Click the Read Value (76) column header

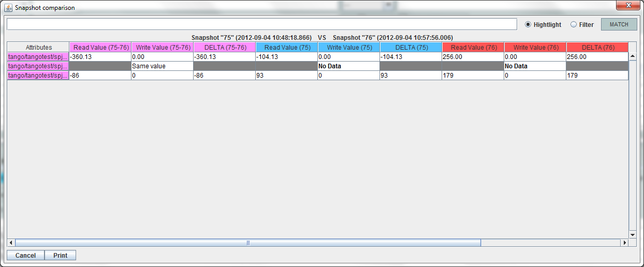pos(473,47)
